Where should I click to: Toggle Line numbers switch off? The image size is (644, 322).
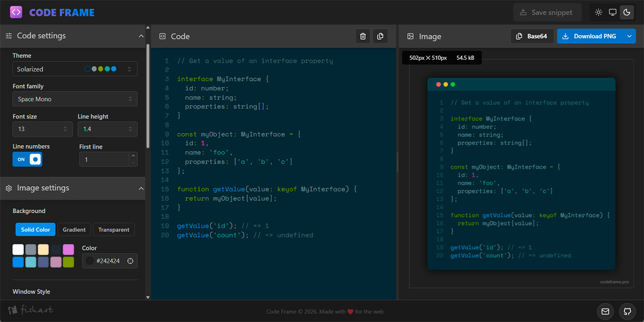[27, 159]
